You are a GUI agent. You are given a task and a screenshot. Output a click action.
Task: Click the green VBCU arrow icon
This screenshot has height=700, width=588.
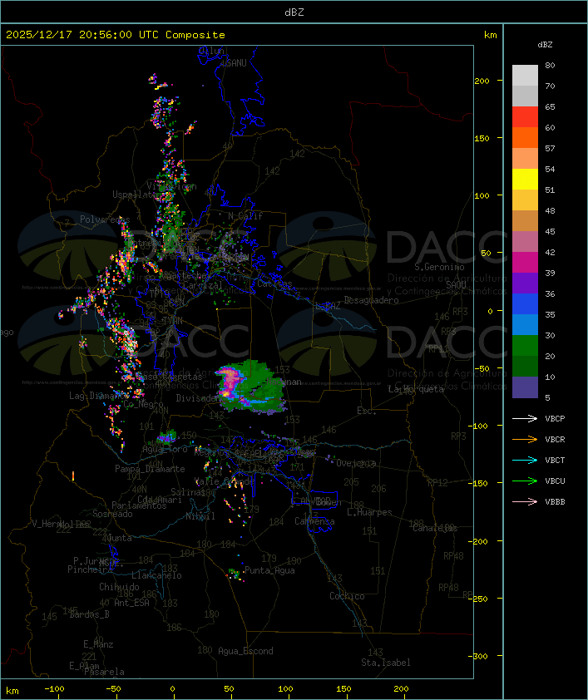[525, 481]
